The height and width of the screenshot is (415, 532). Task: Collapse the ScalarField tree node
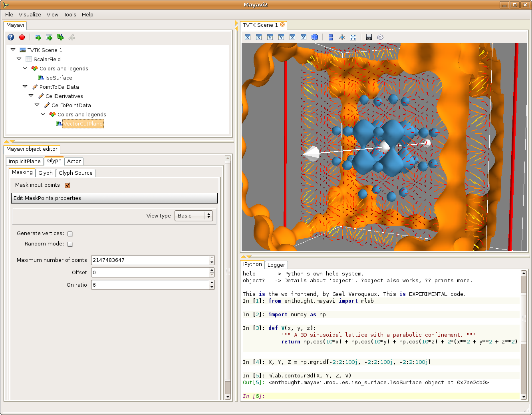click(x=19, y=59)
